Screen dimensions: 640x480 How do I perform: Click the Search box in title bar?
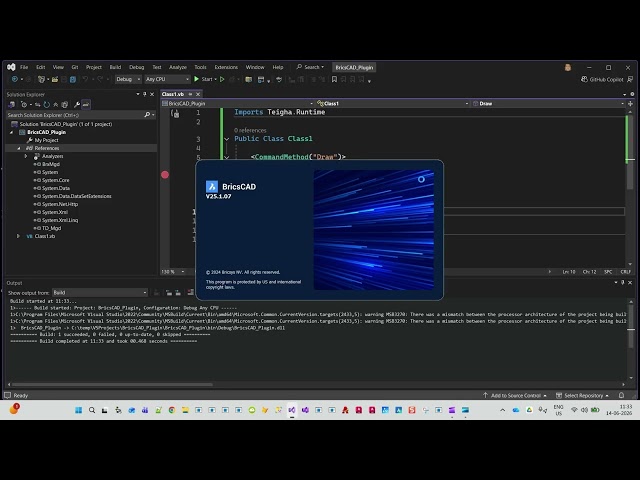point(310,67)
